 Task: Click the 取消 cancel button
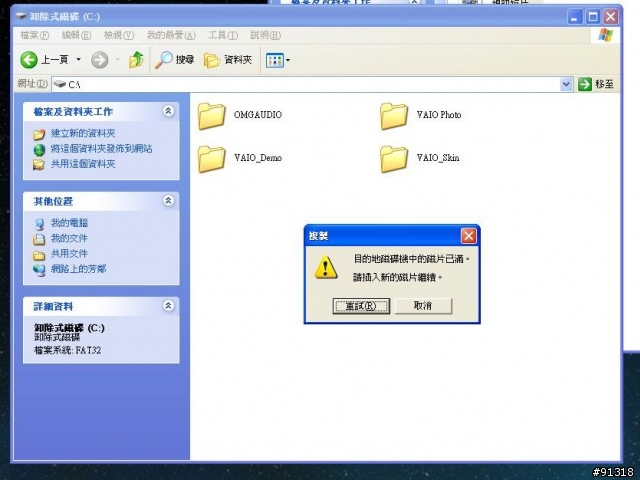(423, 306)
